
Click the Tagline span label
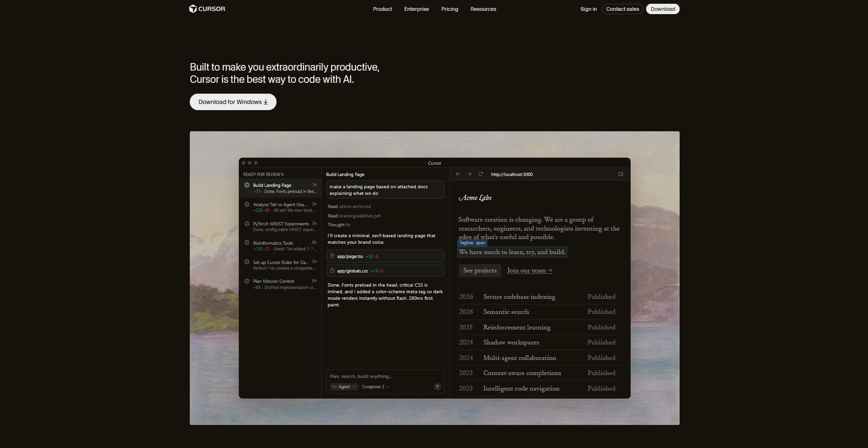[472, 243]
